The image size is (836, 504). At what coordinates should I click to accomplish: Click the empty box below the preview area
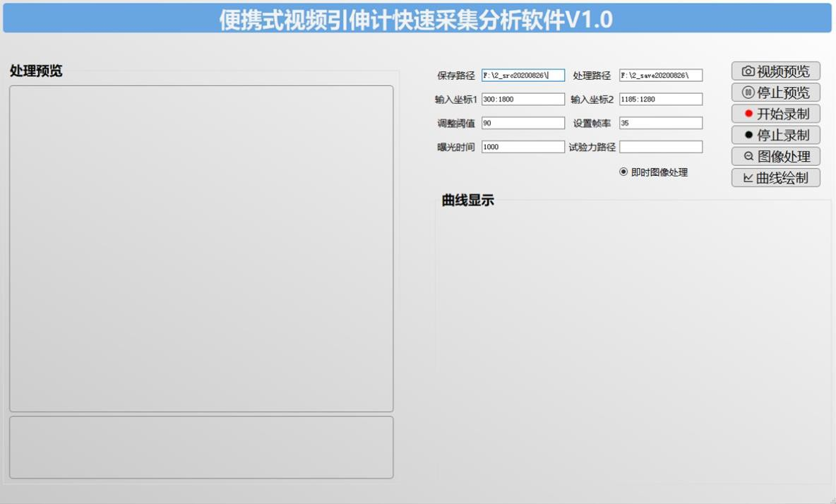point(201,448)
